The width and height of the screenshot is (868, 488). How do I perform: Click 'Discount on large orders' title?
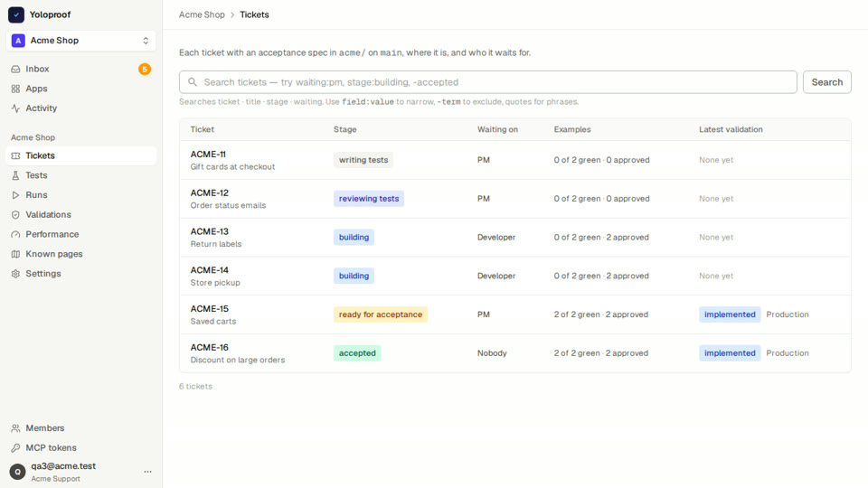(x=238, y=361)
